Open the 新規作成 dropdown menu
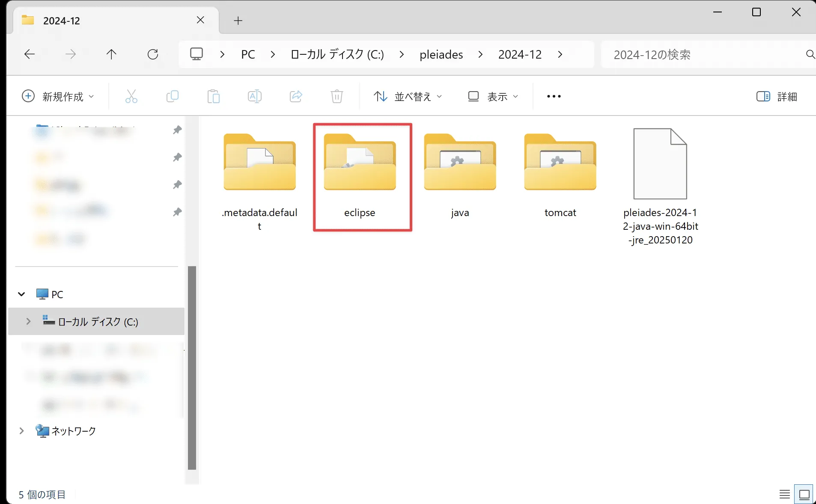Image resolution: width=816 pixels, height=504 pixels. point(58,97)
